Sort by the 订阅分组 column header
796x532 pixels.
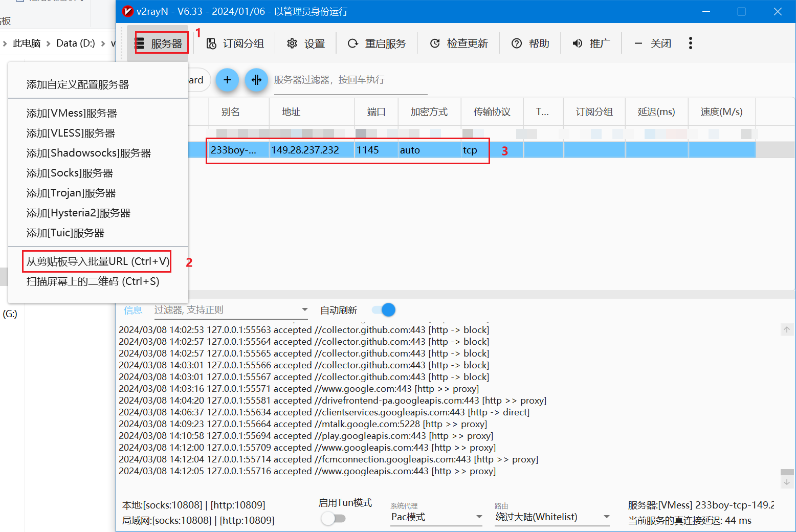pos(594,112)
